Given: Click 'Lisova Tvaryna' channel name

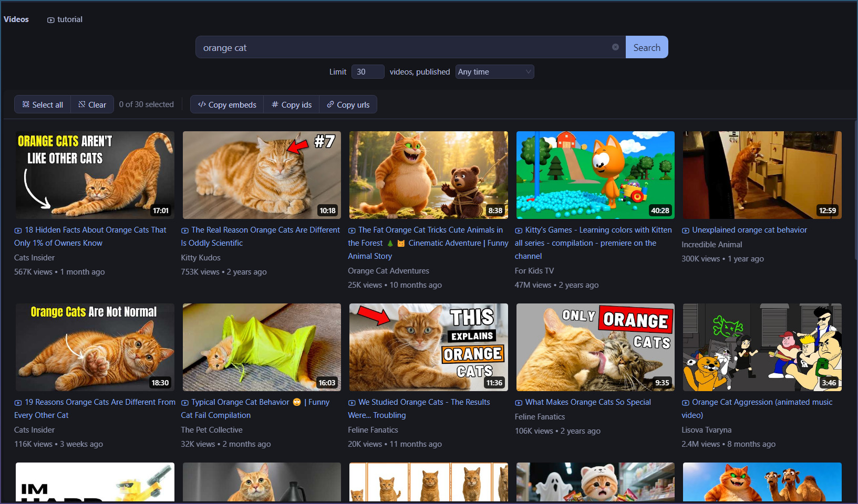Looking at the screenshot, I should tap(707, 430).
